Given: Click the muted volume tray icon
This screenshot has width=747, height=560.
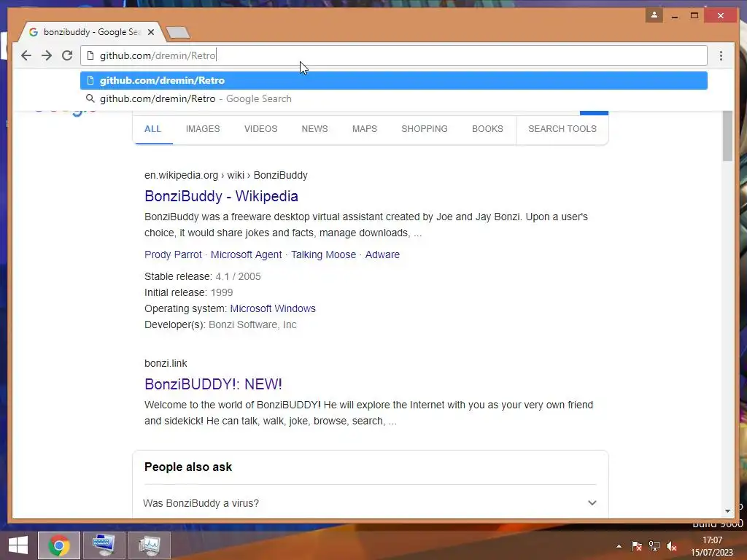Looking at the screenshot, I should 672,546.
